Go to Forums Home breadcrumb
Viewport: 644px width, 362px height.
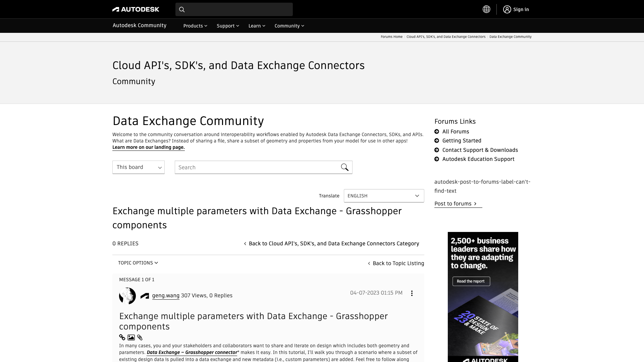(391, 37)
